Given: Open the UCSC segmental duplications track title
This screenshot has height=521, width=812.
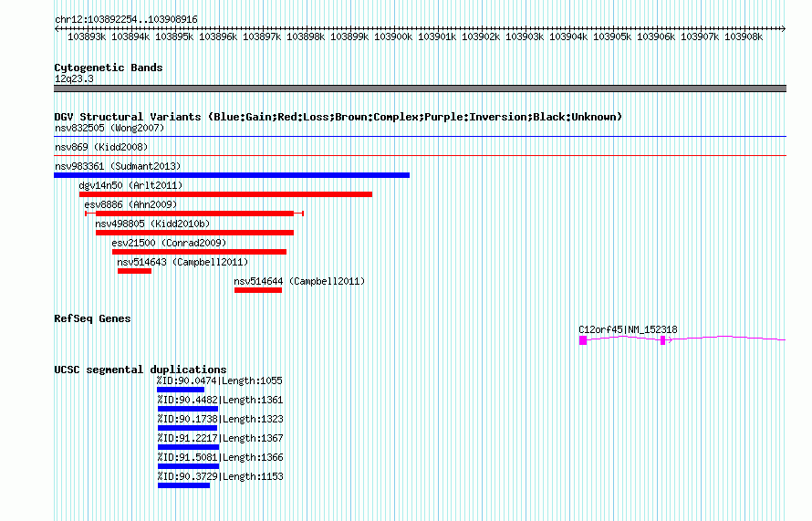Looking at the screenshot, I should [141, 370].
